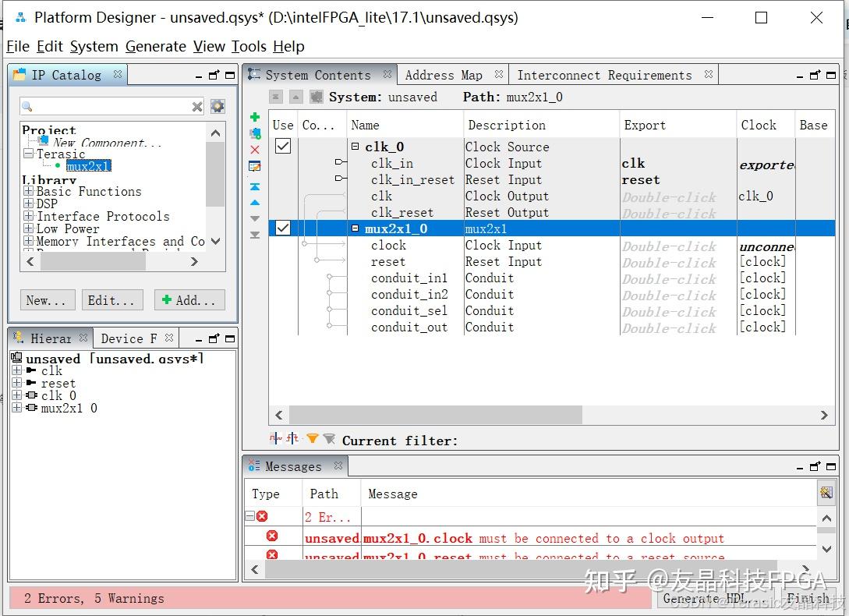The width and height of the screenshot is (849, 616).
Task: Minimize the IP Catalog panel
Action: pos(199,76)
